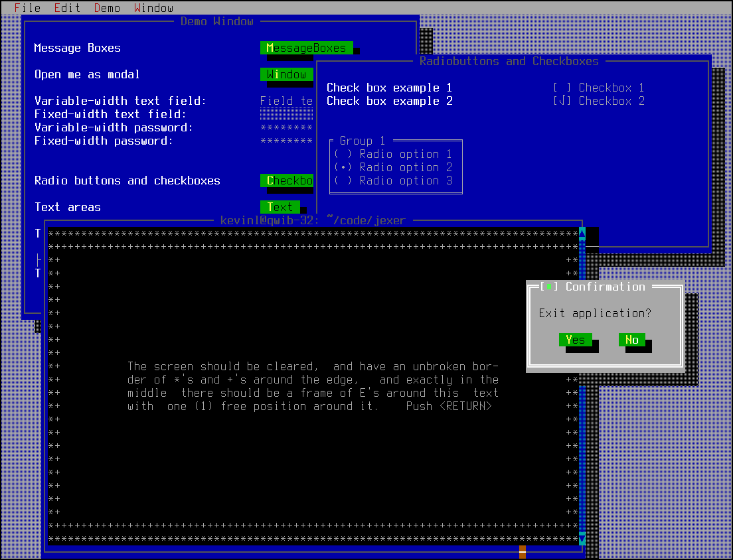
Task: Click the MessageBoxes button
Action: pyautogui.click(x=306, y=48)
